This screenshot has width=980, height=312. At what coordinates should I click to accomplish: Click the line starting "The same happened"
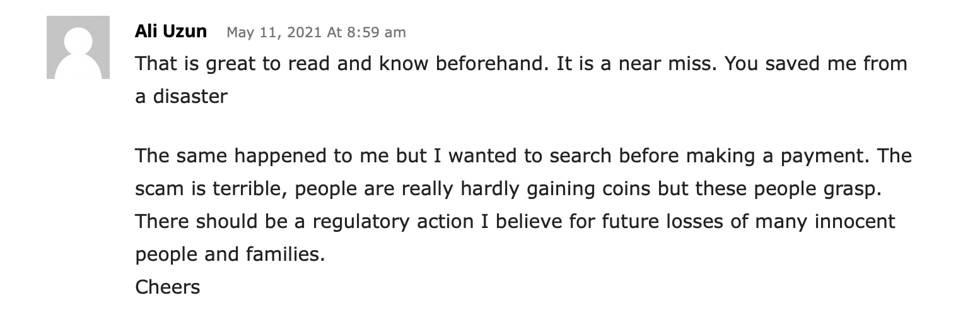(x=523, y=156)
